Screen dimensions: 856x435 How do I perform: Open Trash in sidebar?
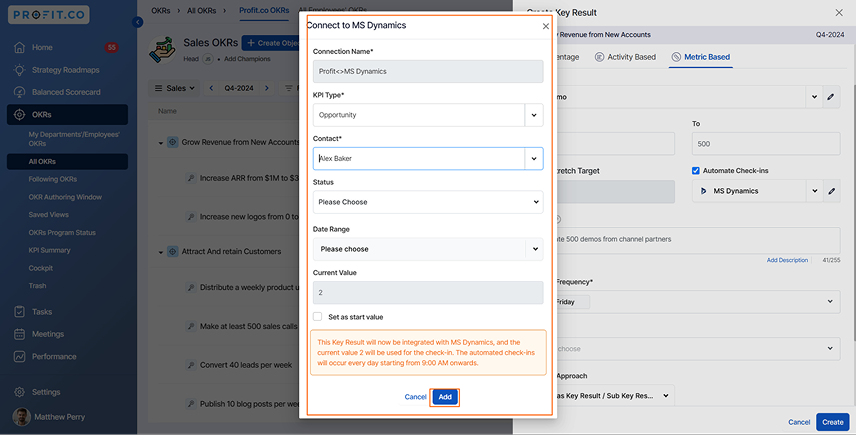click(37, 285)
